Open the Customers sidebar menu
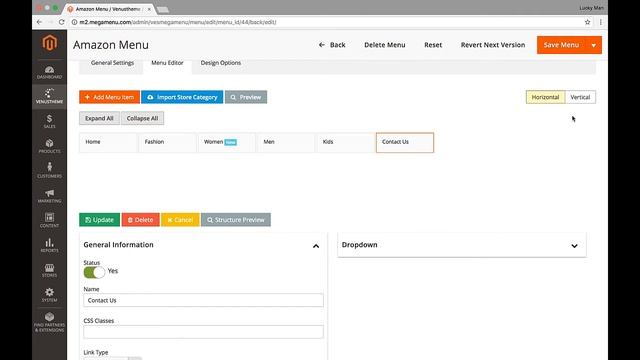Screen dimensions: 640x360 click(x=49, y=171)
